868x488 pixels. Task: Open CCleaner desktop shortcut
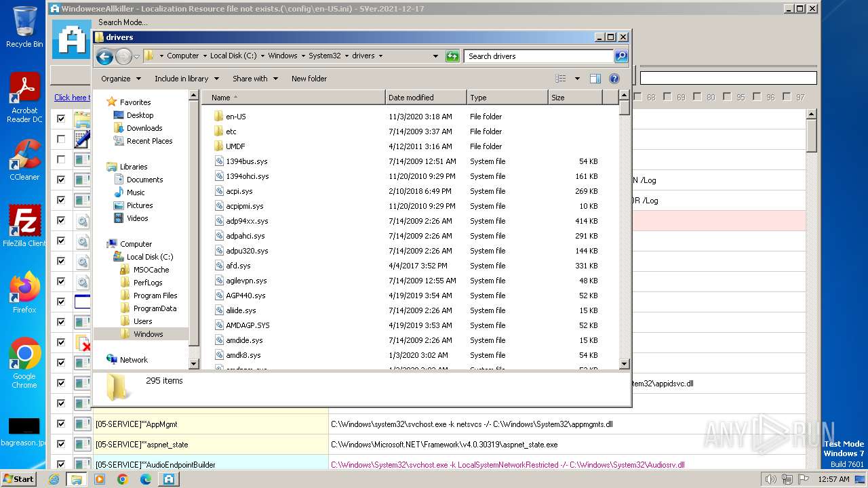tap(24, 160)
